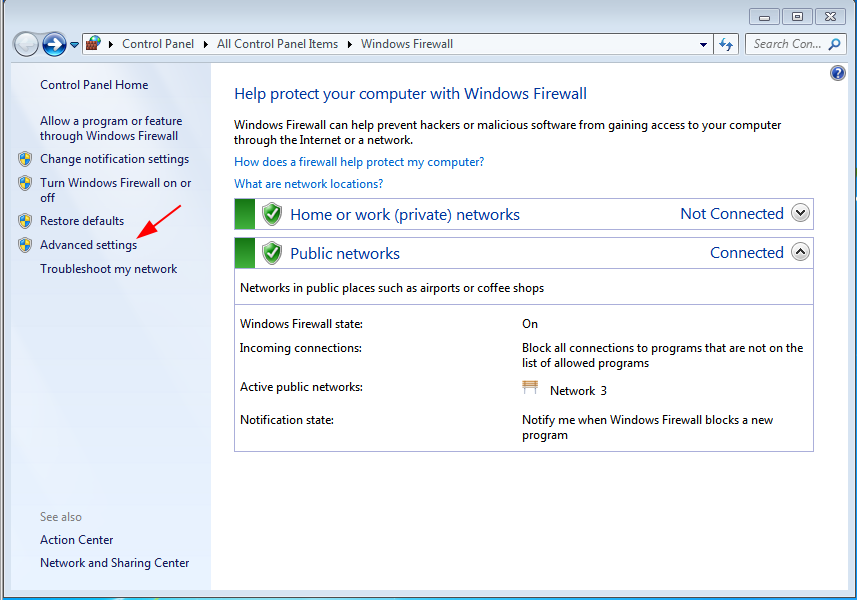This screenshot has width=857, height=600.
Task: Open Troubleshoot my network
Action: 108,269
